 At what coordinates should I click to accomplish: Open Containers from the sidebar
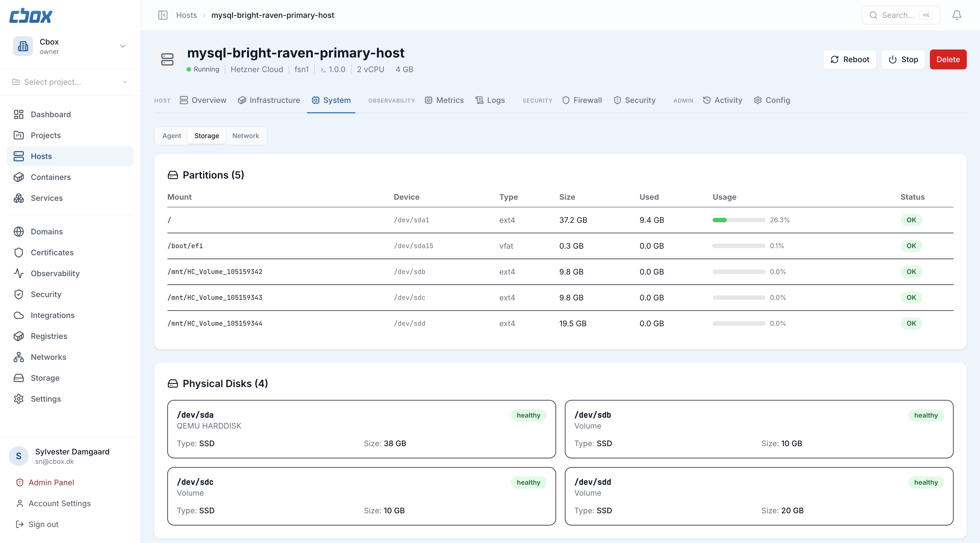pos(51,177)
